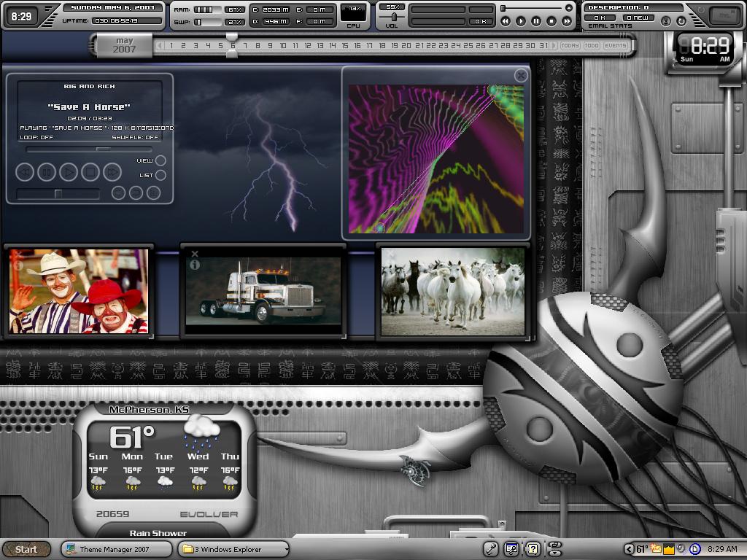Open the language bar help question mark icon
Viewport: 747px width, 560px height.
[x=533, y=549]
